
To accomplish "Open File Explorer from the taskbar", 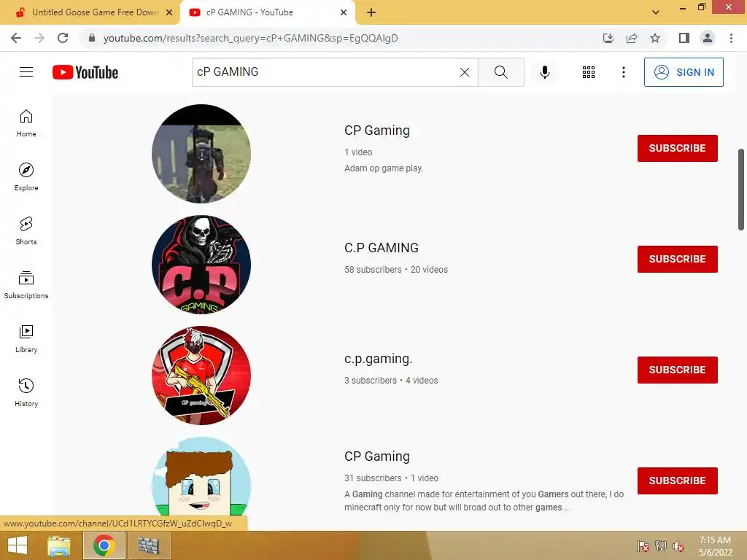I will [x=59, y=545].
